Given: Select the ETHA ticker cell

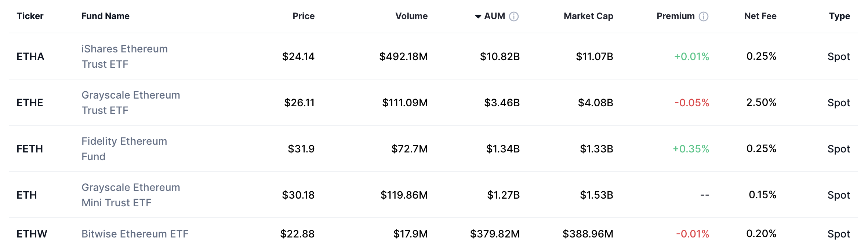Looking at the screenshot, I should coord(31,56).
